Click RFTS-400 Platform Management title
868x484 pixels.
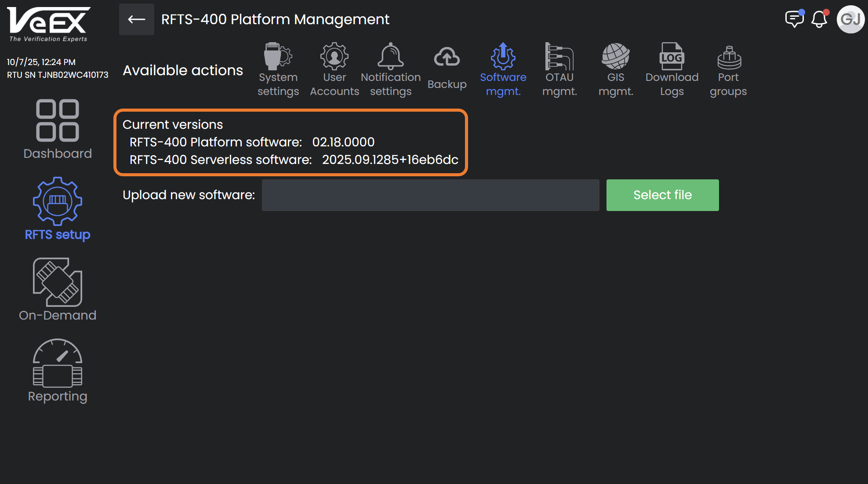point(275,19)
